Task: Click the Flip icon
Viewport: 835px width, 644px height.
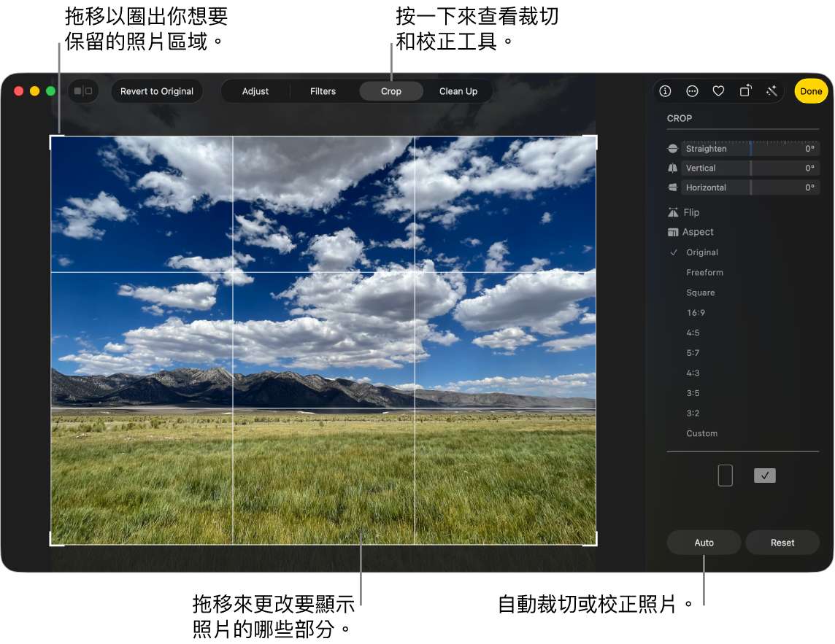Action: coord(673,212)
